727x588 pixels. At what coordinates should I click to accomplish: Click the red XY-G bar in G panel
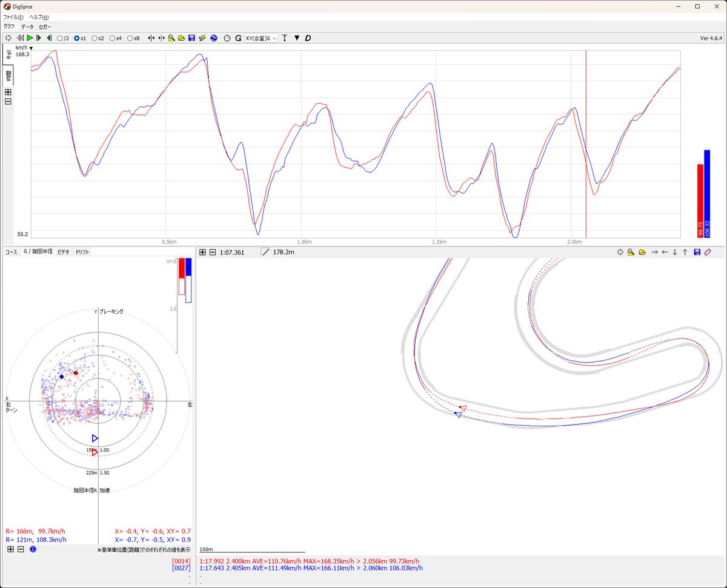point(181,277)
